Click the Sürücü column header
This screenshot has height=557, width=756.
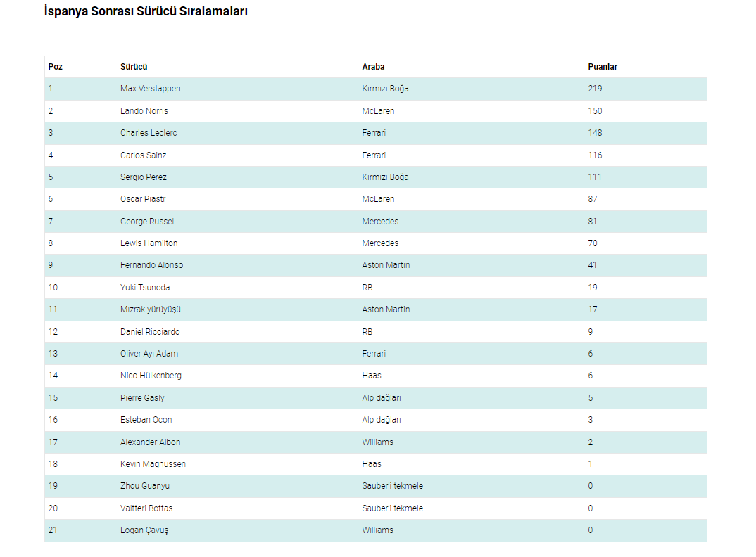[134, 67]
